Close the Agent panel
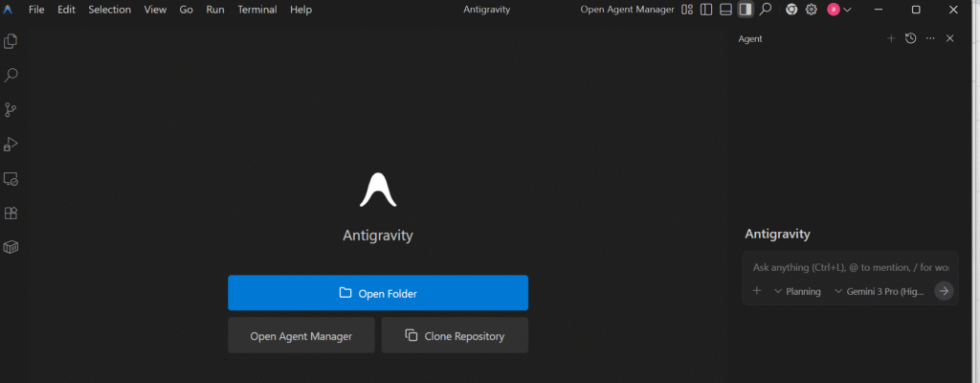The width and height of the screenshot is (980, 383). click(950, 38)
